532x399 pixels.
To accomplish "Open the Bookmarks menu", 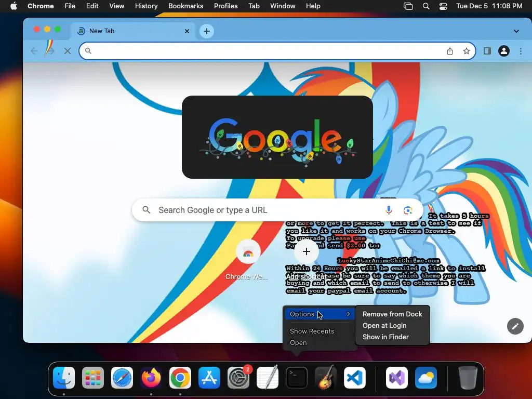I will pos(185,6).
